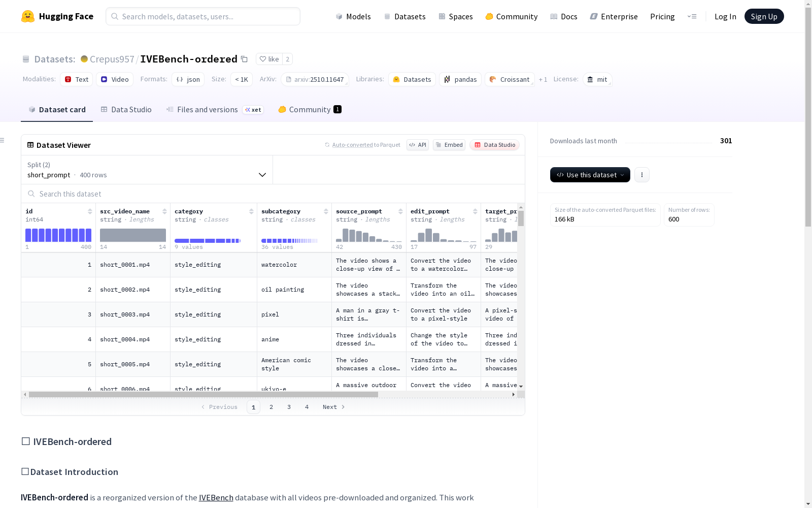This screenshot has height=508, width=812.
Task: Open the three-dot options next to Use this dataset
Action: coord(642,175)
